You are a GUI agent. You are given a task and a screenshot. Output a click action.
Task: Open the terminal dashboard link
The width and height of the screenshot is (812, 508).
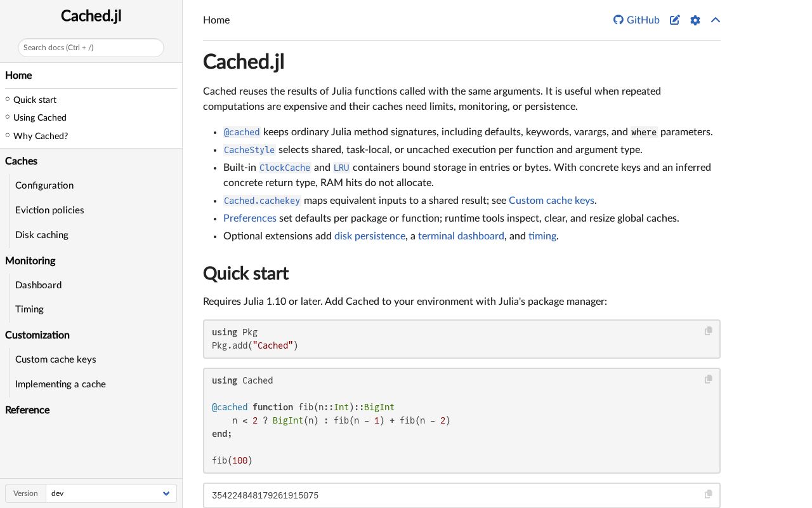click(x=461, y=236)
